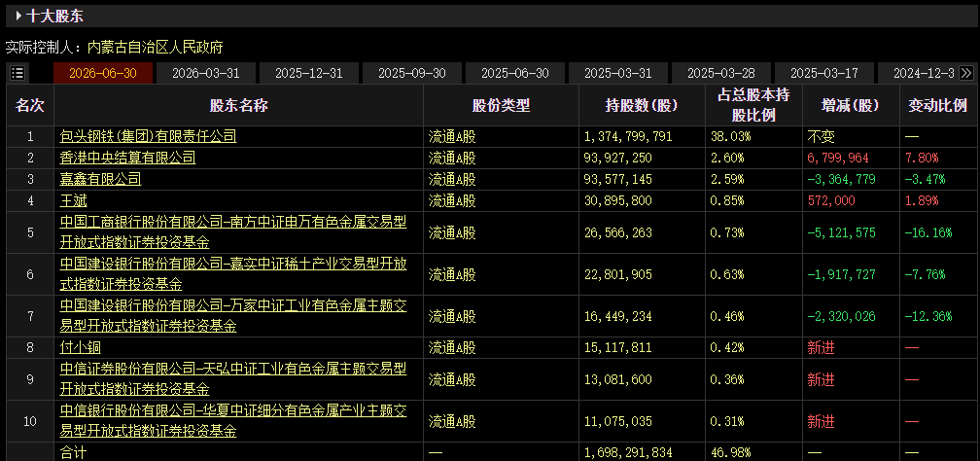Viewport: 980px width, 461px height.
Task: Open the 天弘中证工业有色金属 fund link
Action: click(233, 379)
